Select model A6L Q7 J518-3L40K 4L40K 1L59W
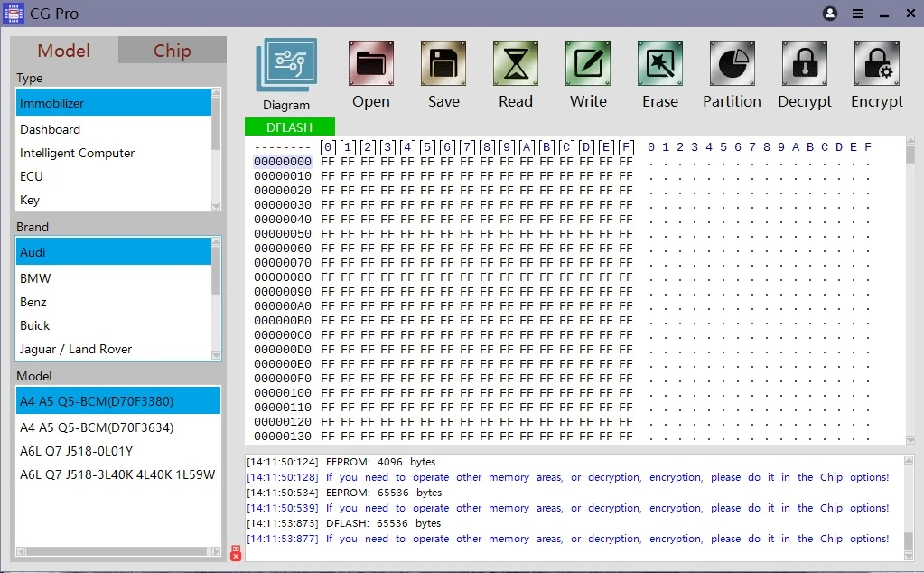Image resolution: width=924 pixels, height=573 pixels. 117,474
